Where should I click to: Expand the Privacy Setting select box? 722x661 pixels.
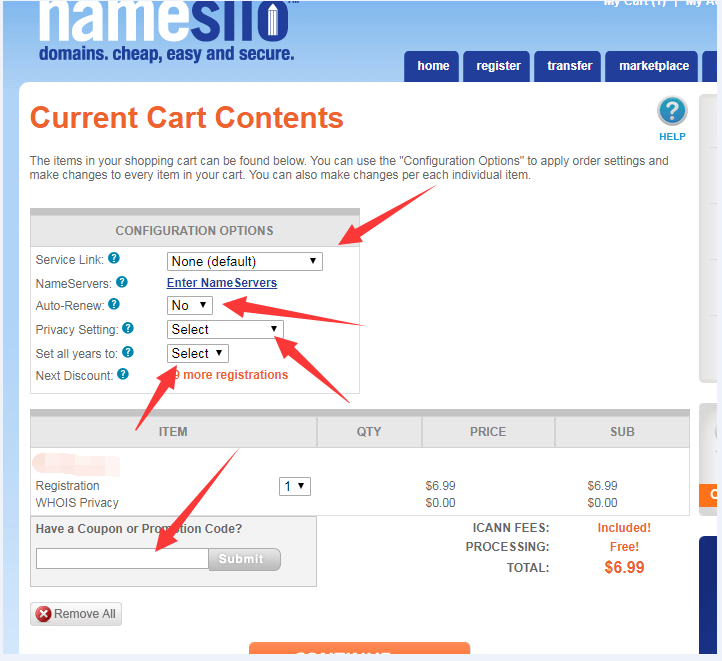click(225, 329)
